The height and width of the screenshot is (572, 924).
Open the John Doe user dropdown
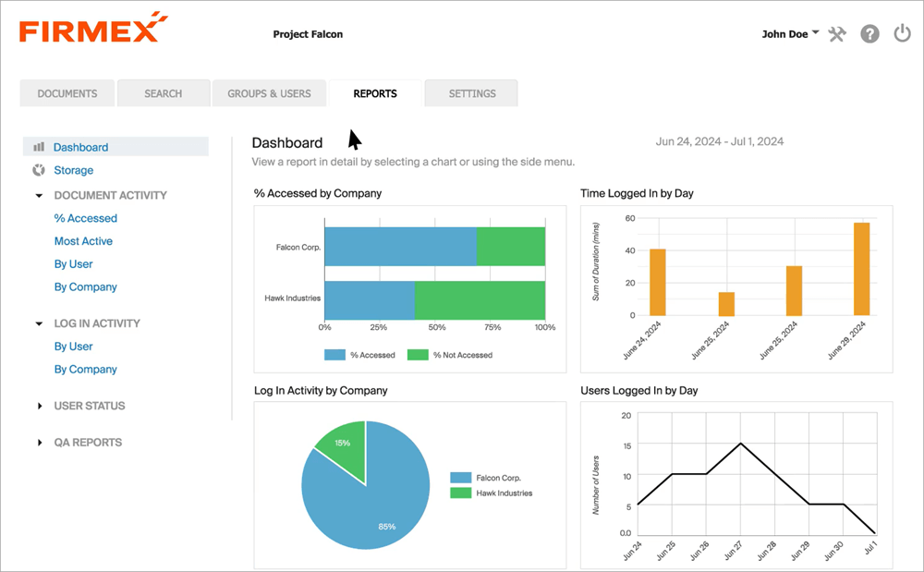pos(790,34)
